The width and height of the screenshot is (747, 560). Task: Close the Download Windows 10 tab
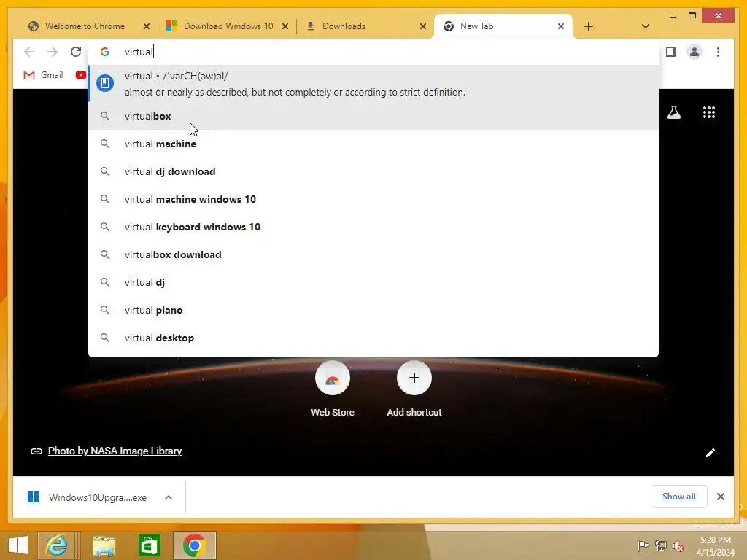[285, 26]
